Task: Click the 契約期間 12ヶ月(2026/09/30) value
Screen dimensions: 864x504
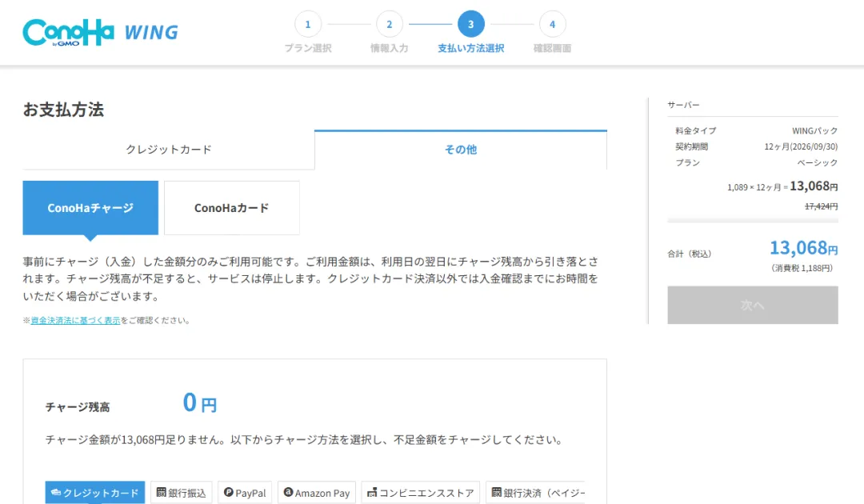Action: pos(801,146)
